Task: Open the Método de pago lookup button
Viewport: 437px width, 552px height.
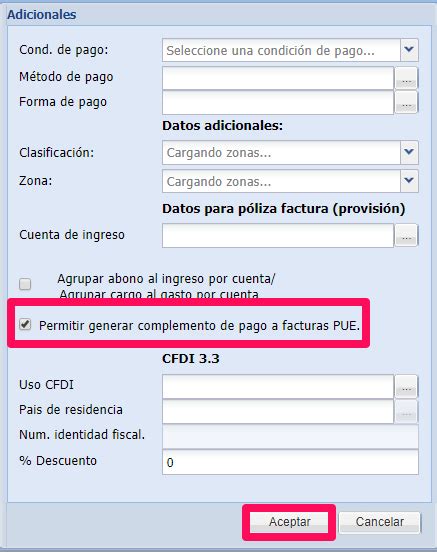Action: pyautogui.click(x=406, y=79)
